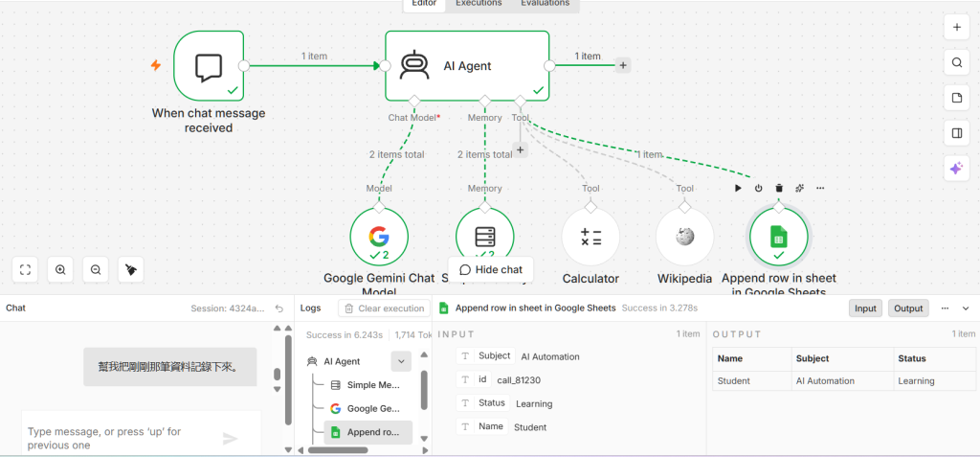The image size is (980, 457).
Task: Open the node three-dots options menu
Action: [820, 188]
